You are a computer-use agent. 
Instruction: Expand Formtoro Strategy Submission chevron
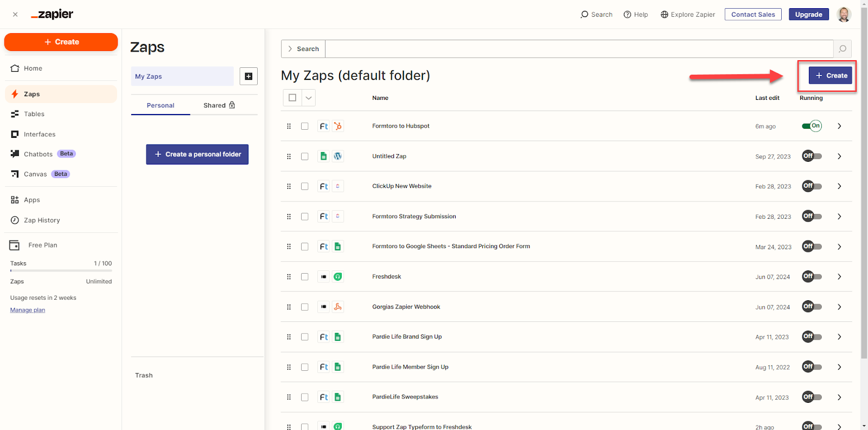pos(839,217)
